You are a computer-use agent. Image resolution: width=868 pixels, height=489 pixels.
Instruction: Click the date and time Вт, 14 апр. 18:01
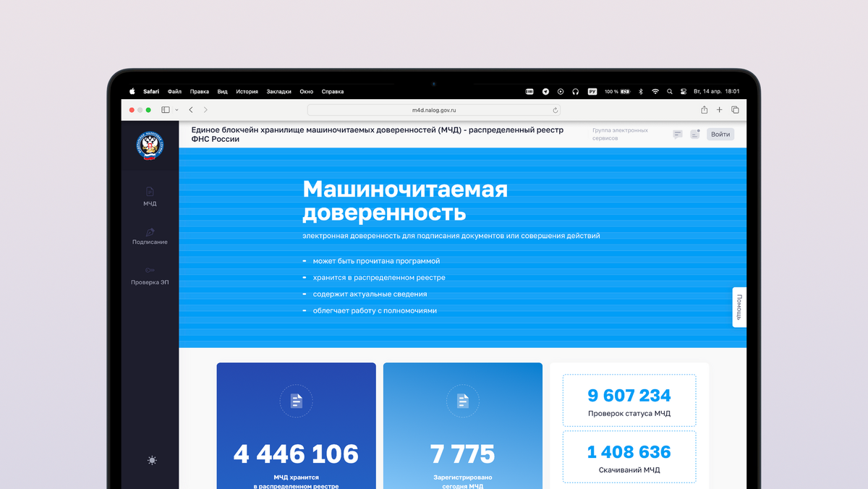click(x=716, y=92)
